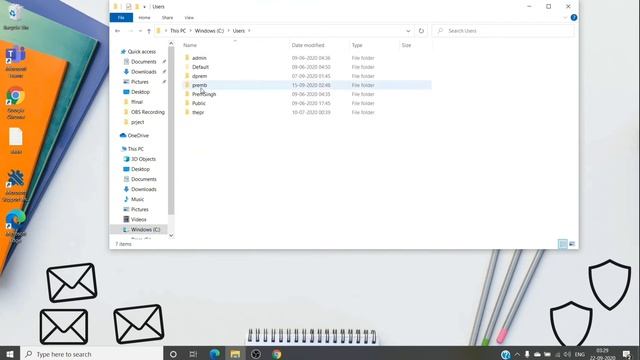This screenshot has width=640, height=360.
Task: Open File Explorer help icon
Action: pos(574,18)
